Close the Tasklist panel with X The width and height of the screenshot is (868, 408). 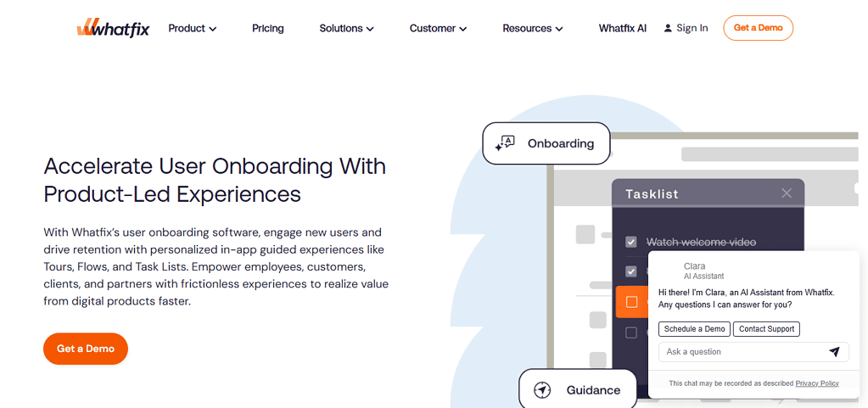pyautogui.click(x=787, y=193)
